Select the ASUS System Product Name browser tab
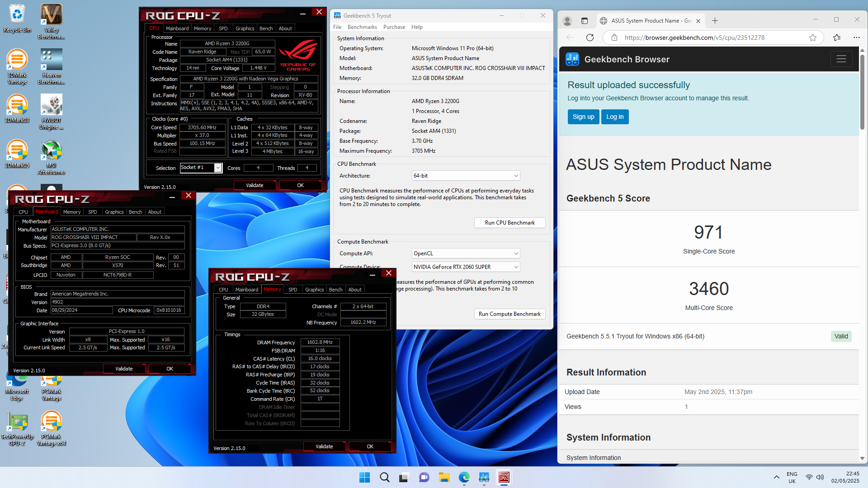This screenshot has width=868, height=488. pyautogui.click(x=650, y=21)
